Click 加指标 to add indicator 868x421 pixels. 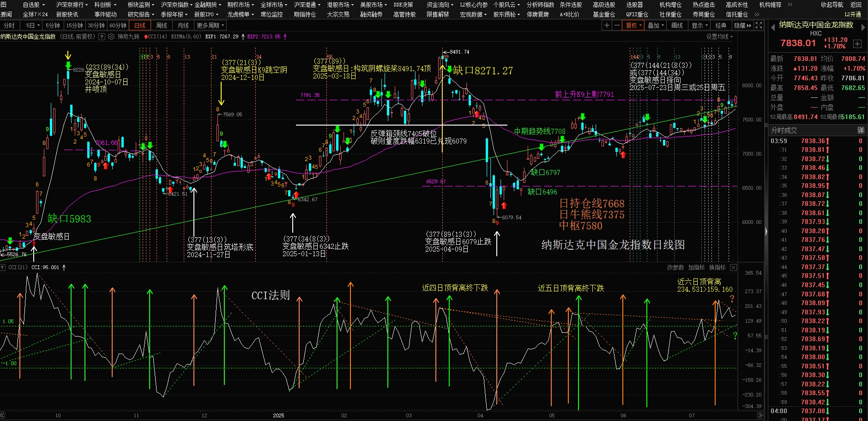(696, 267)
